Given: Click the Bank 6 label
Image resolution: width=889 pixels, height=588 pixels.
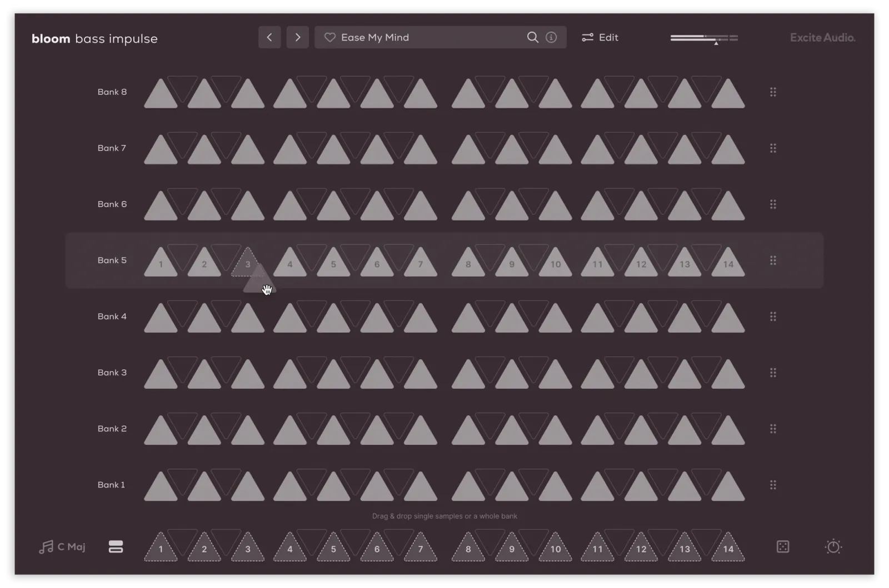Looking at the screenshot, I should pos(112,204).
